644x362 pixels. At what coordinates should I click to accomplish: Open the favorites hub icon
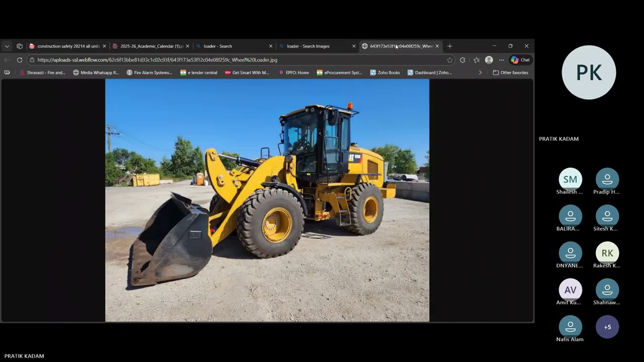pos(476,60)
